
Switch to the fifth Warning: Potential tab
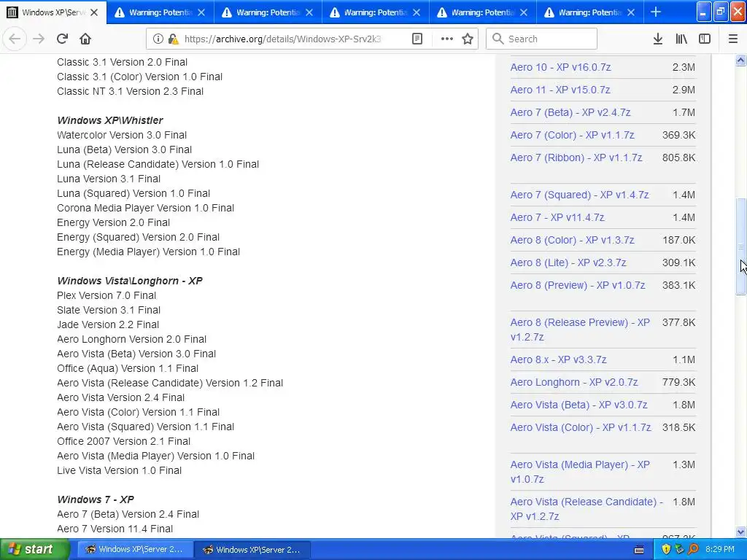click(x=589, y=12)
